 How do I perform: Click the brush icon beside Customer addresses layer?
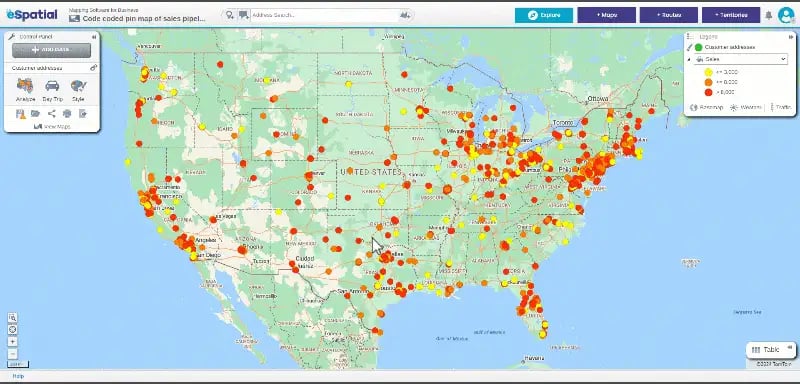689,47
